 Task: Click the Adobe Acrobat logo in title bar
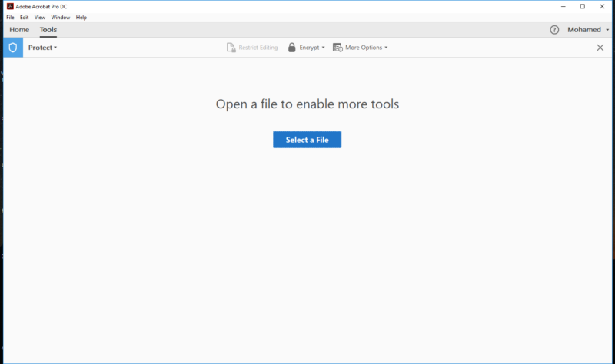[10, 6]
